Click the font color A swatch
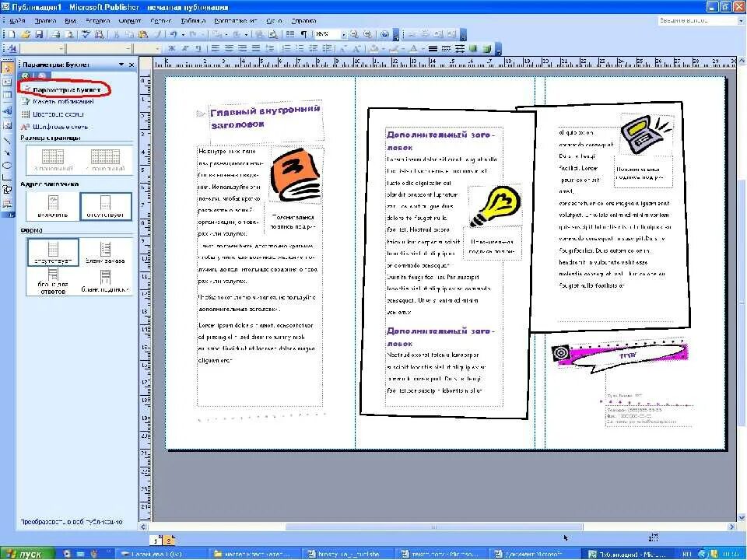The image size is (747, 560). coord(414,48)
